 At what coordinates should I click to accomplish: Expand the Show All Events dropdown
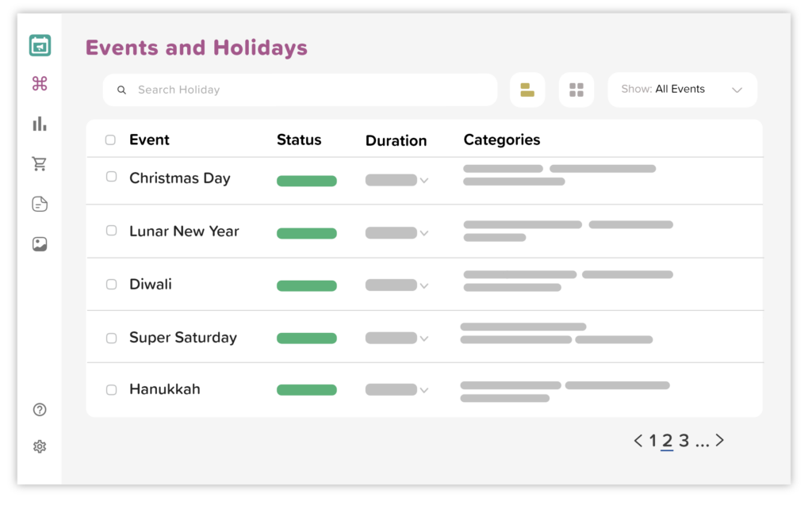point(683,90)
